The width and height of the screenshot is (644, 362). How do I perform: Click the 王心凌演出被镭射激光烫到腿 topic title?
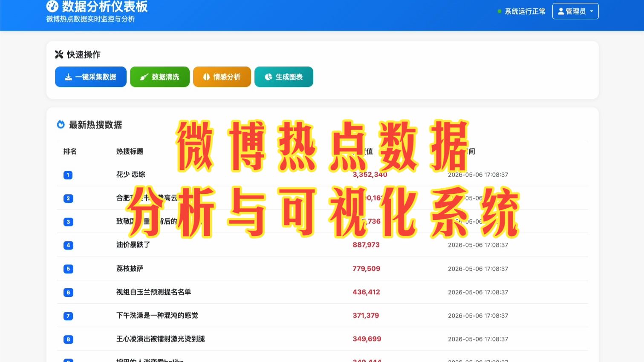(161, 339)
